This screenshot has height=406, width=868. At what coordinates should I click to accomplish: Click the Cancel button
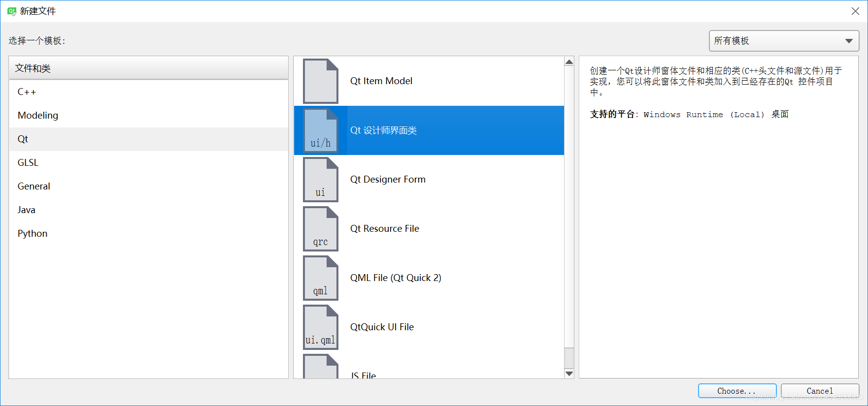[x=820, y=391]
